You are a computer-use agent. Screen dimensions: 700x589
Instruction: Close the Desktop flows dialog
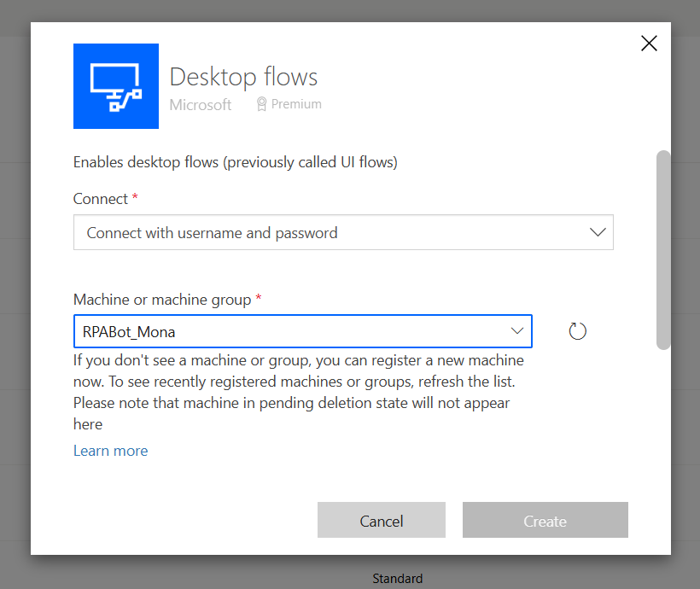point(649,44)
